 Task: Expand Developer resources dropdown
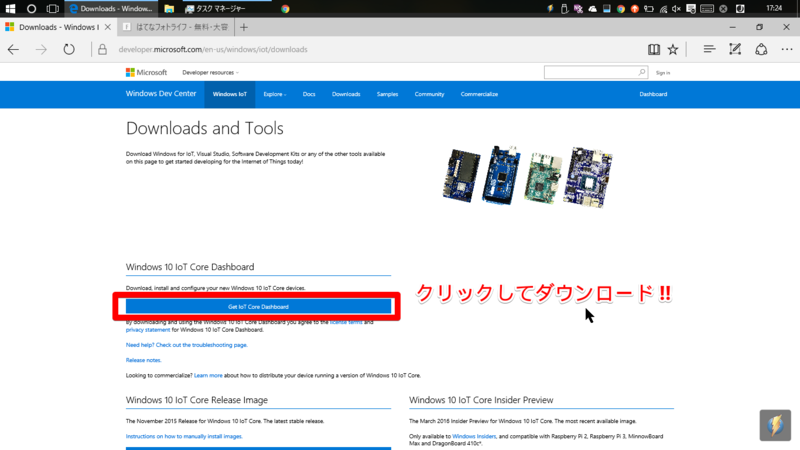[210, 72]
